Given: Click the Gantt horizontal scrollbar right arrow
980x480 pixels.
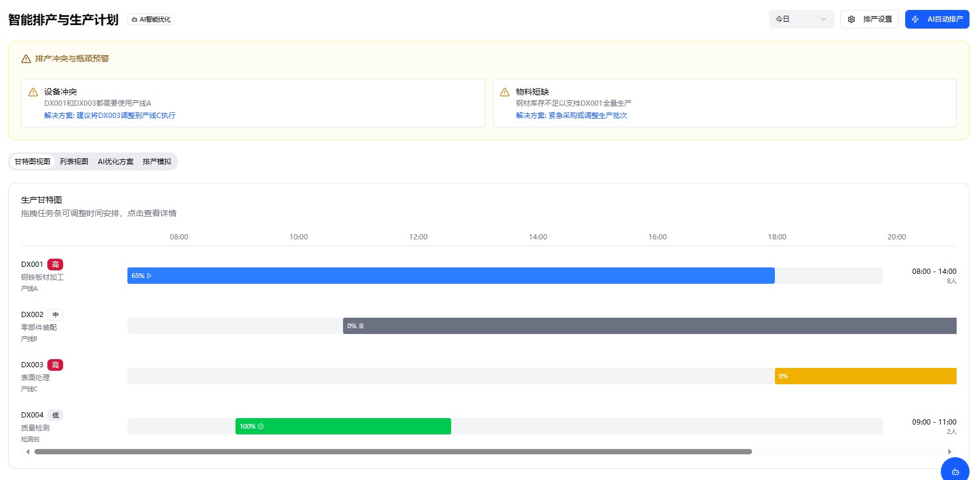Looking at the screenshot, I should 950,451.
